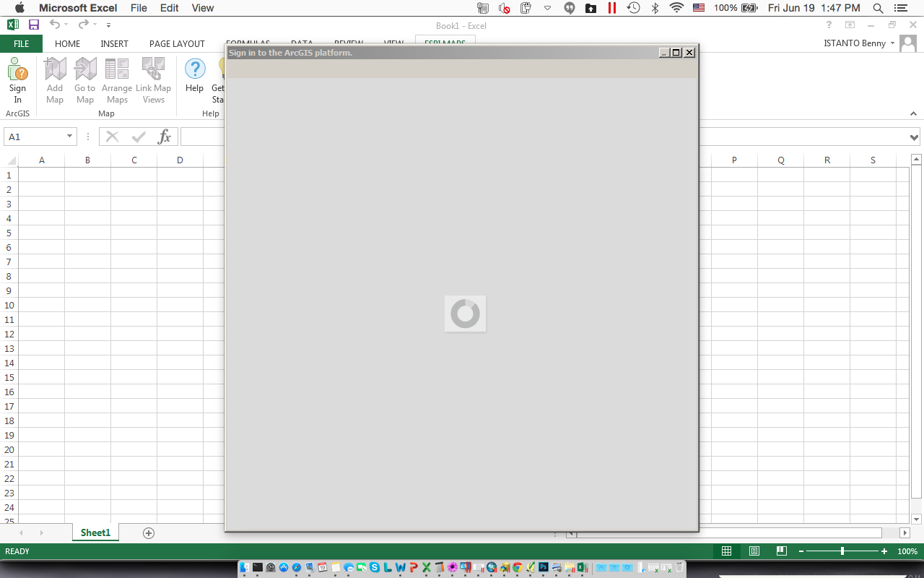This screenshot has width=924, height=578.
Task: Open Notification Center in menu bar
Action: point(900,8)
